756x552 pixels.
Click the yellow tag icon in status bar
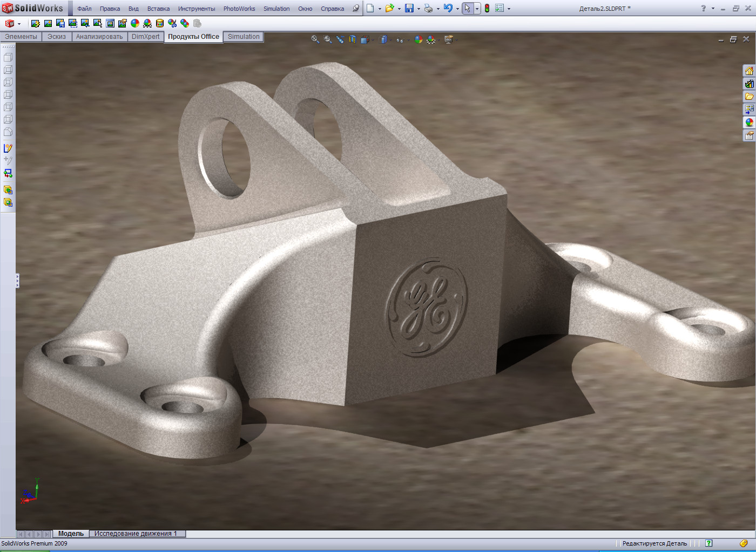click(744, 543)
